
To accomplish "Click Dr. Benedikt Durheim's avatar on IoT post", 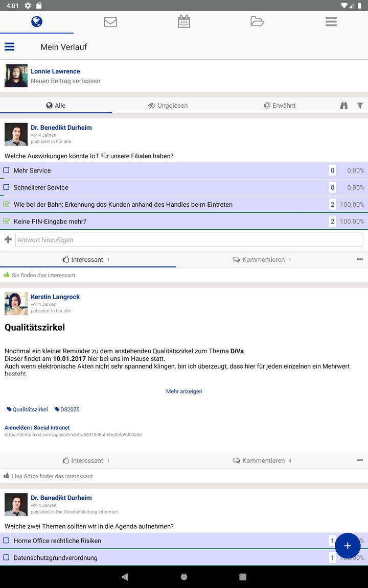I will [x=16, y=134].
